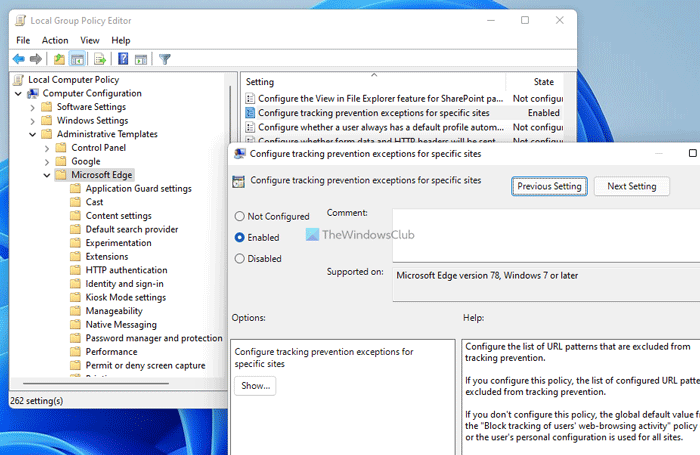
Task: Select the Not Configured radio button
Action: [240, 216]
